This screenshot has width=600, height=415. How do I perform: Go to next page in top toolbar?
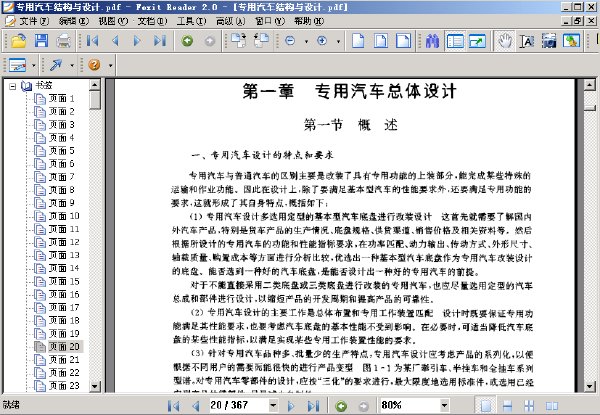tap(137, 41)
